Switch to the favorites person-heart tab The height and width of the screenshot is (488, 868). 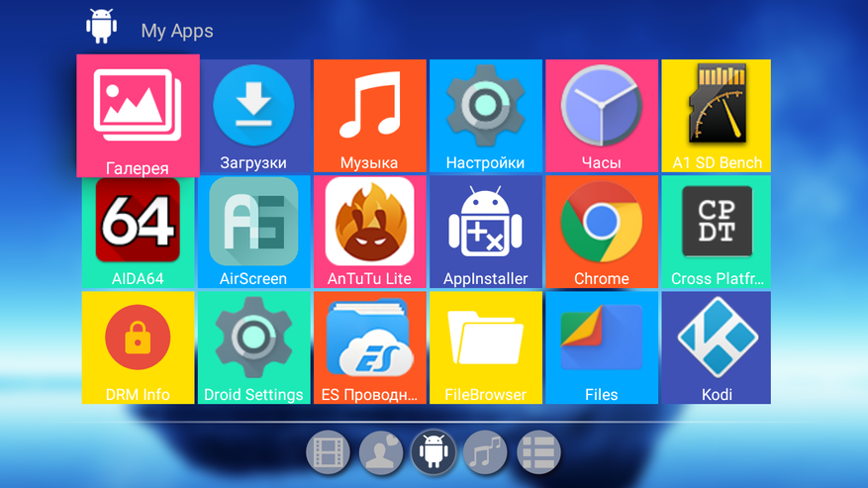380,452
